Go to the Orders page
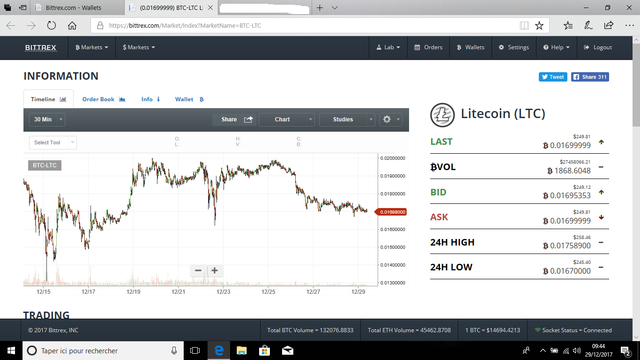 pyautogui.click(x=428, y=47)
